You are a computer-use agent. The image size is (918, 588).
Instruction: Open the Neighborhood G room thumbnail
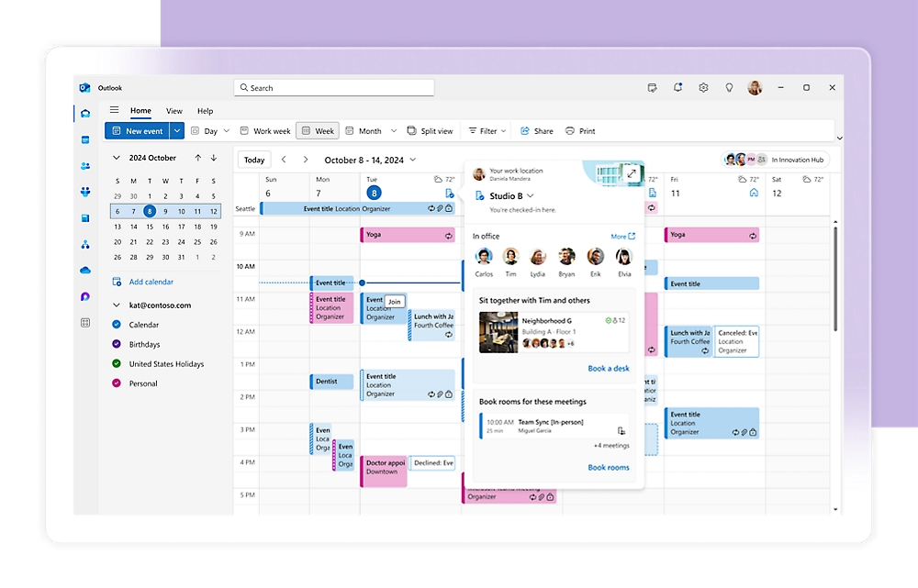point(498,332)
